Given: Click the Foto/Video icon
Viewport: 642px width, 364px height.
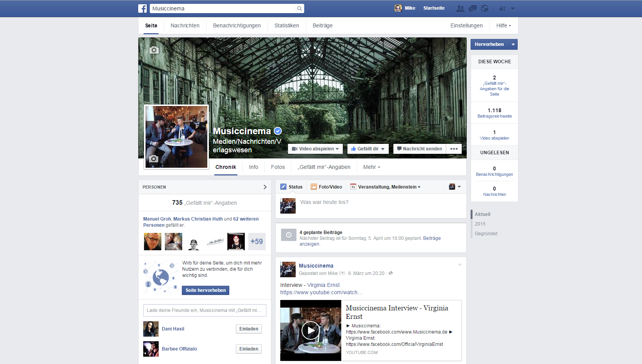Looking at the screenshot, I should [x=314, y=187].
